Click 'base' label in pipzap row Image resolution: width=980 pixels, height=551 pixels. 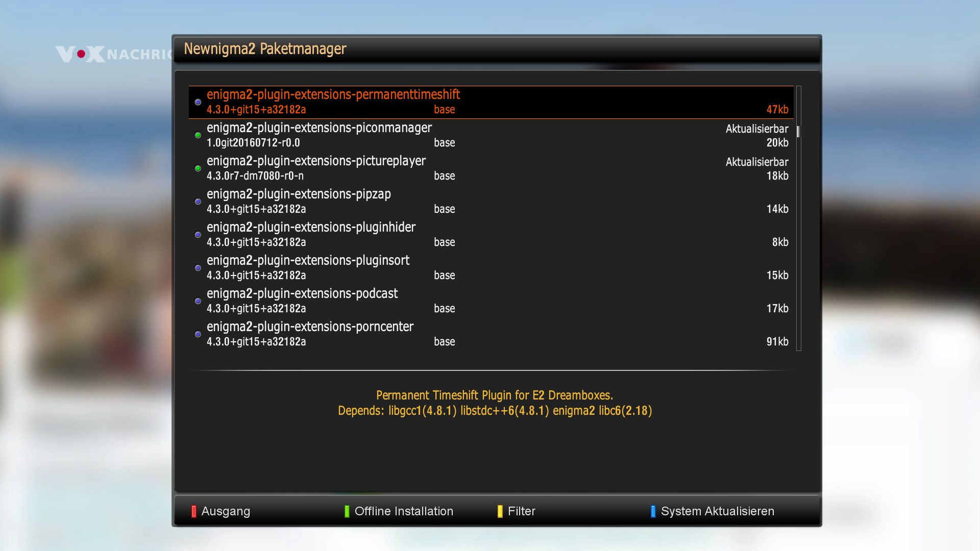pos(445,209)
